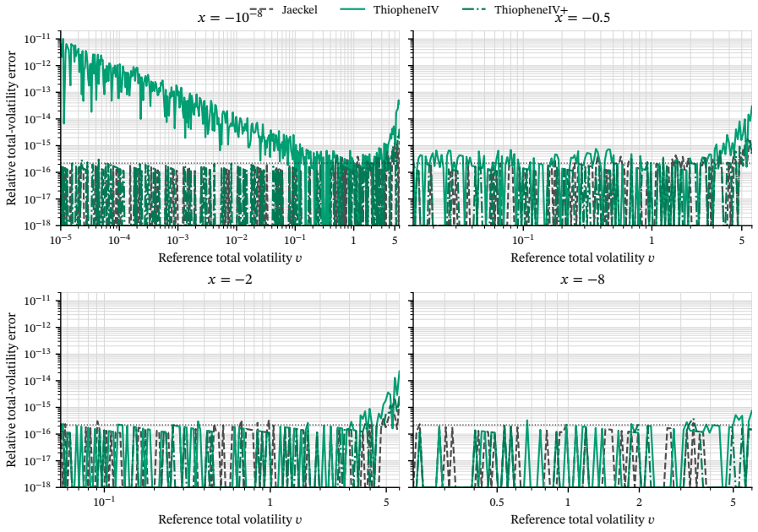758x532 pixels.
Task: Click the x-tick 0.5 of the x = −8 plot
Action: coord(497,502)
